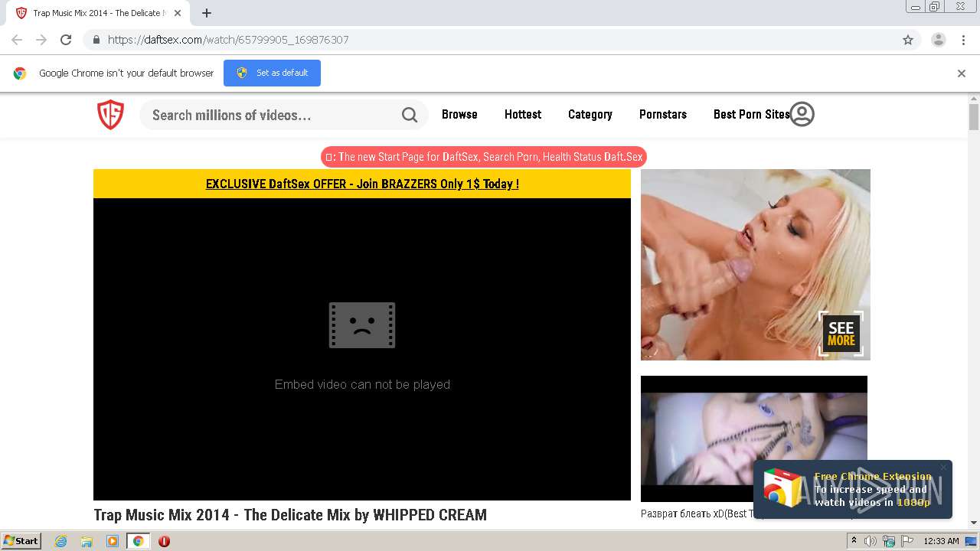The image size is (980, 551).
Task: Open the Category menu item
Action: coord(590,114)
